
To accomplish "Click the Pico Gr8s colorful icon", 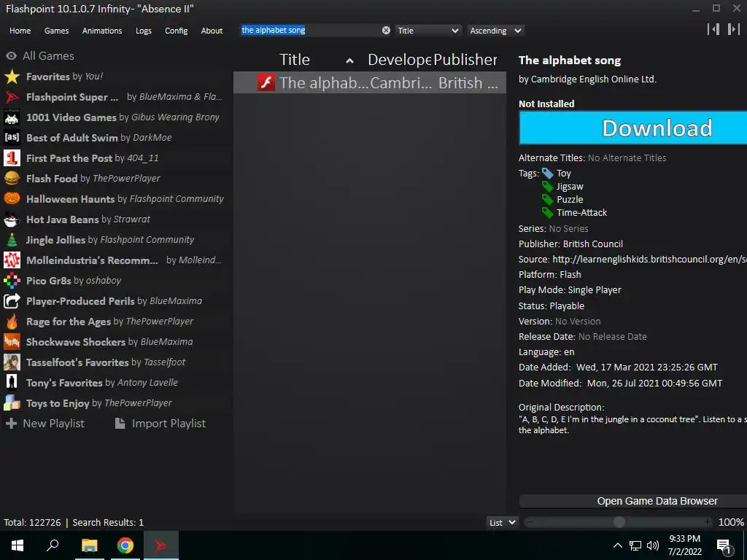I will [12, 281].
